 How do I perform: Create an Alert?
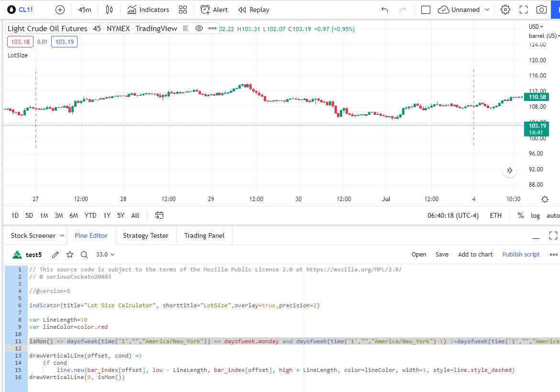pyautogui.click(x=214, y=10)
